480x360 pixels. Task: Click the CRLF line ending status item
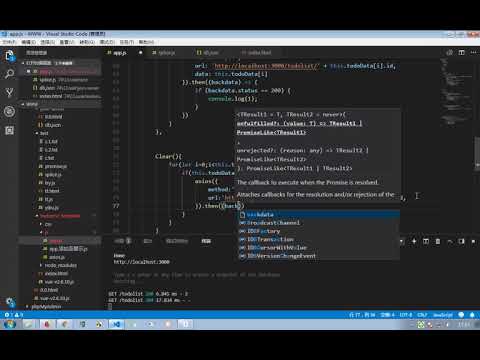click(x=422, y=315)
